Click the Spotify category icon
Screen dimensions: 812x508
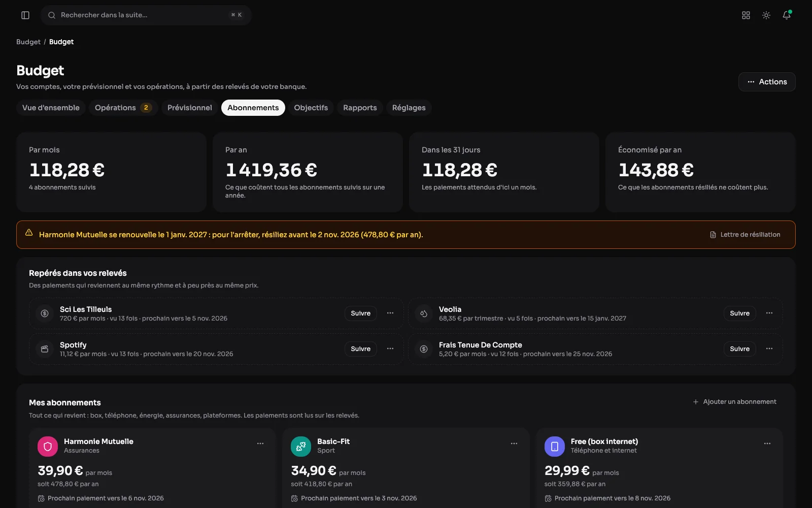(45, 349)
